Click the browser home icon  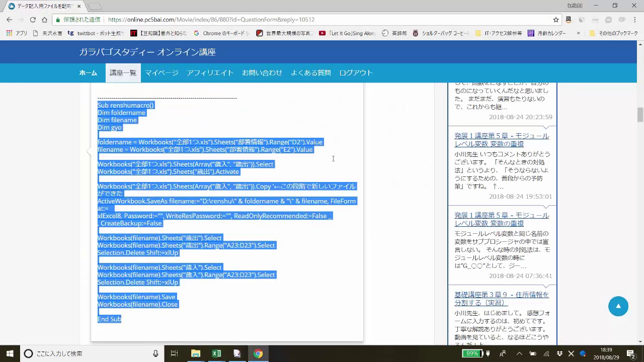[44, 20]
